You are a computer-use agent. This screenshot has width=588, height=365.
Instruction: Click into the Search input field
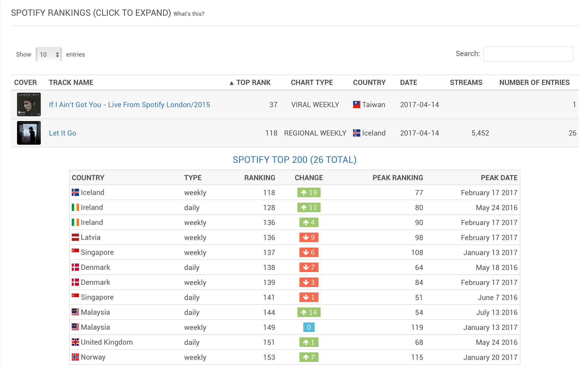528,54
